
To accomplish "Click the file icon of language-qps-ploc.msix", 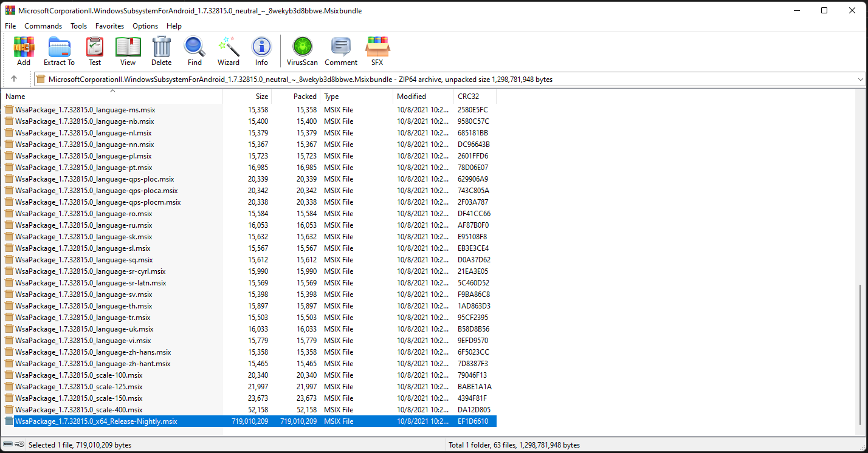I will tap(9, 179).
